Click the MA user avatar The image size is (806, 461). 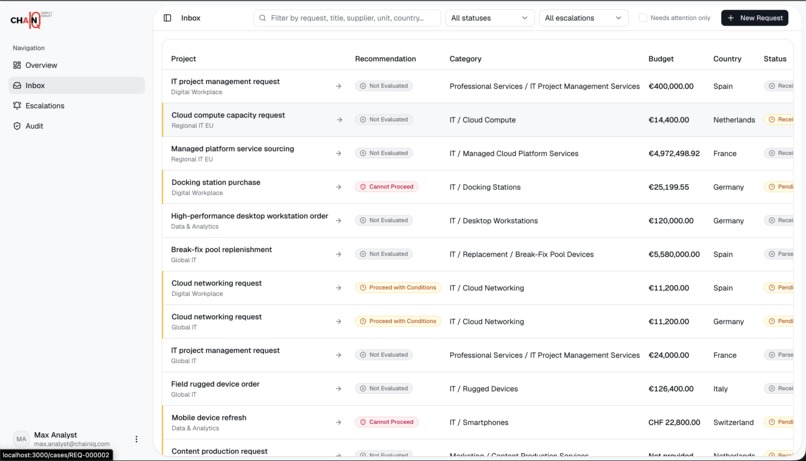[21, 439]
